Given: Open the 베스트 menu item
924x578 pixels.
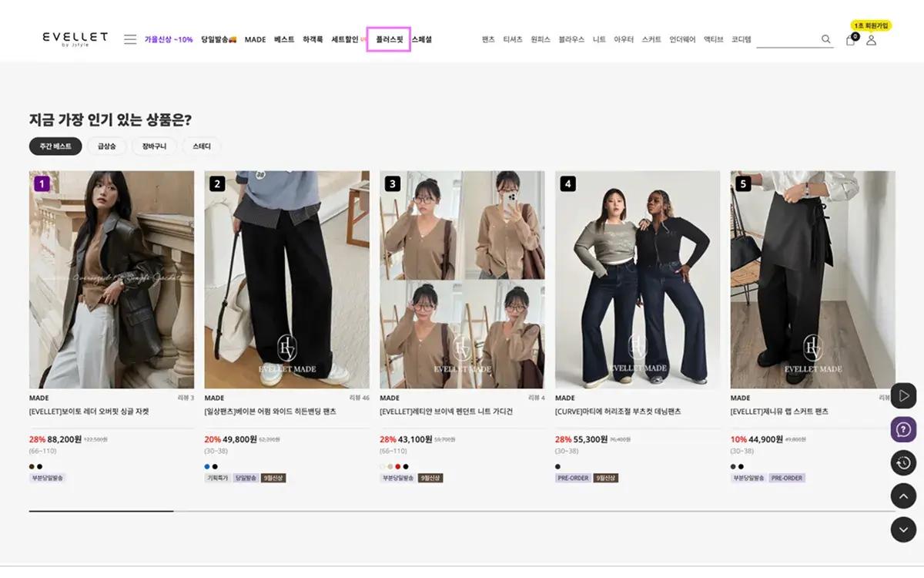Looking at the screenshot, I should click(285, 39).
